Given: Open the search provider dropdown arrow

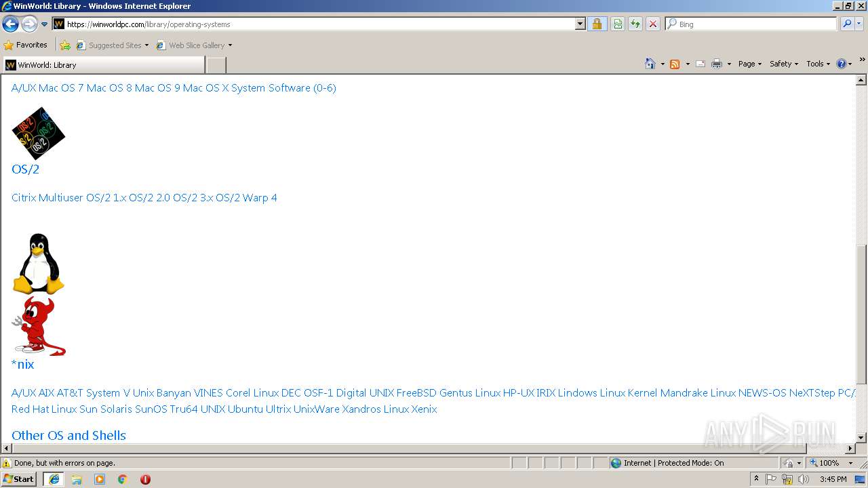Looking at the screenshot, I should (859, 24).
